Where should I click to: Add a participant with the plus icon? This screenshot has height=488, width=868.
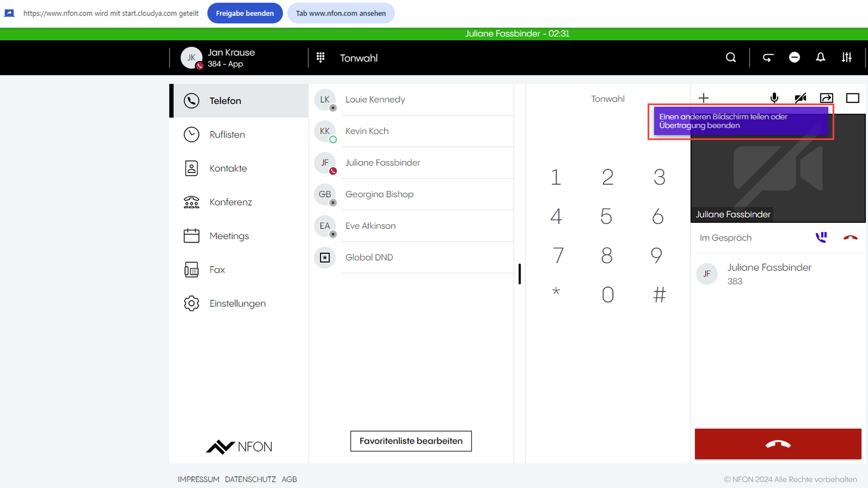point(704,98)
